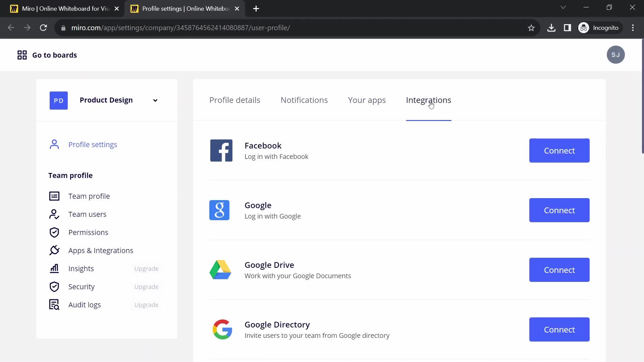This screenshot has height=362, width=644.
Task: Close the first Miro browser tab
Action: [117, 9]
